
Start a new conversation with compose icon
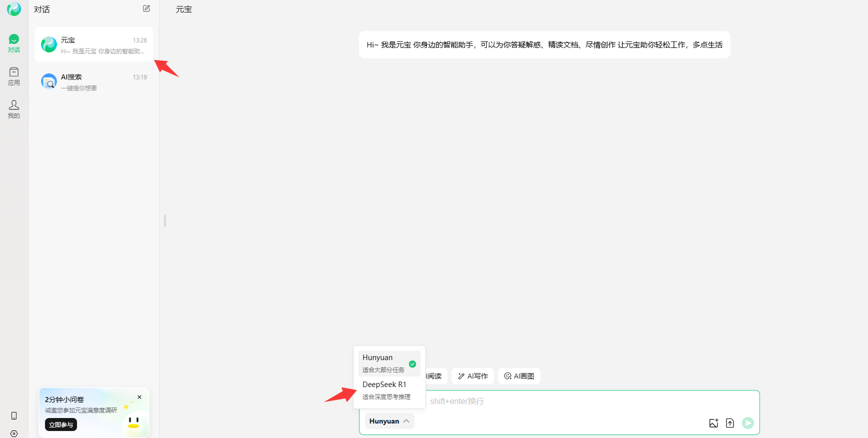[x=146, y=8]
